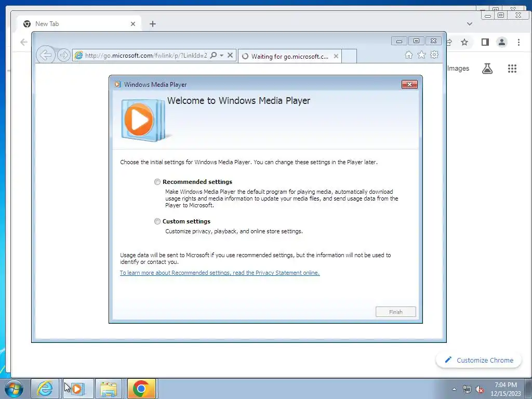
Task: Click the search magnifier in IE address bar
Action: [x=214, y=55]
